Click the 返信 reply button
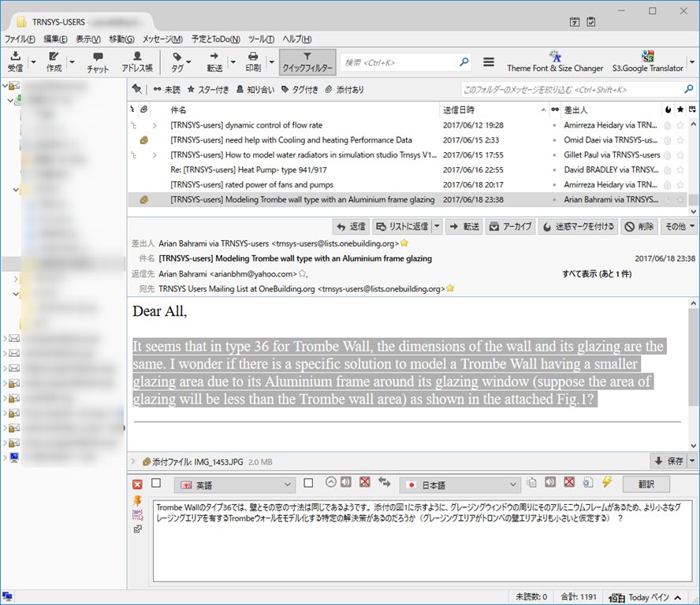The width and height of the screenshot is (700, 605). click(351, 227)
